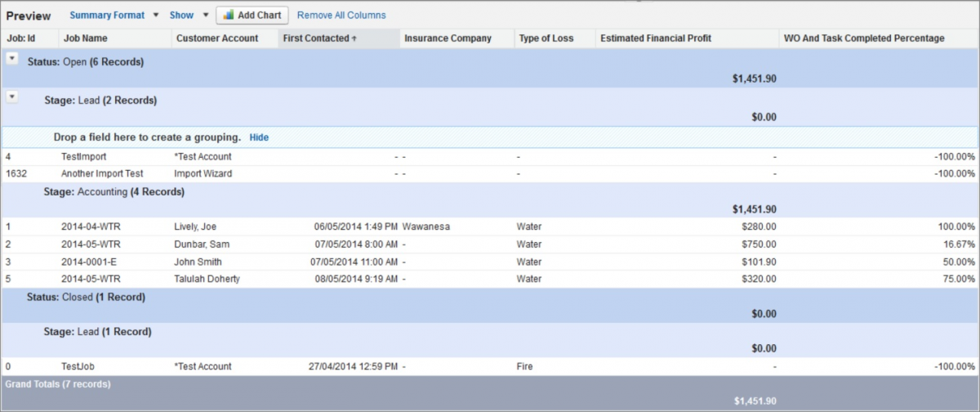Click the Job: Id column header
The height and width of the screenshot is (412, 980).
coord(21,38)
